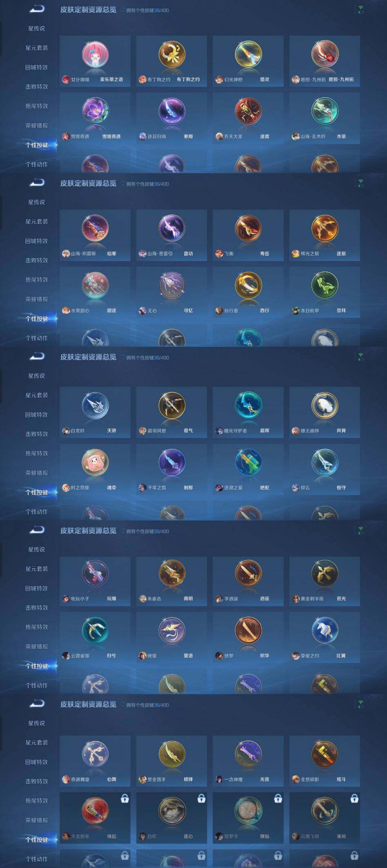Select the 电玩小子 玩爆 item card

point(95,582)
